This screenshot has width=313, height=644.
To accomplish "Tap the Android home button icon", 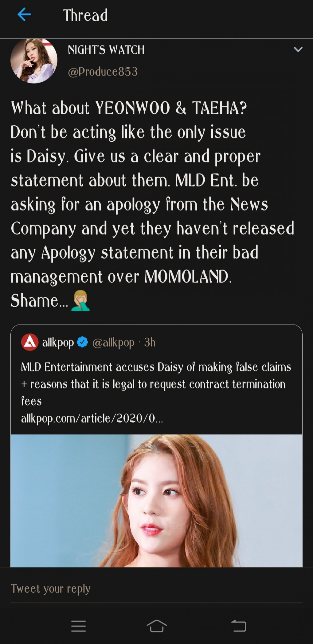I will (x=156, y=626).
